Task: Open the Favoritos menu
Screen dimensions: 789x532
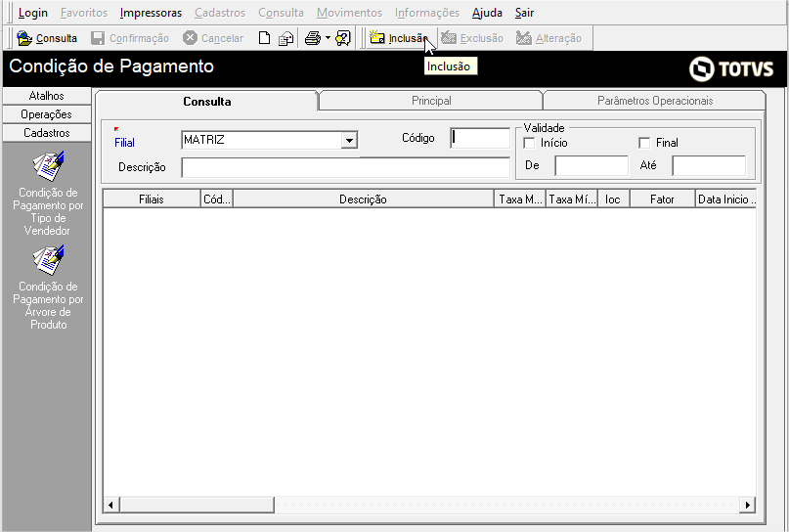Action: click(84, 13)
